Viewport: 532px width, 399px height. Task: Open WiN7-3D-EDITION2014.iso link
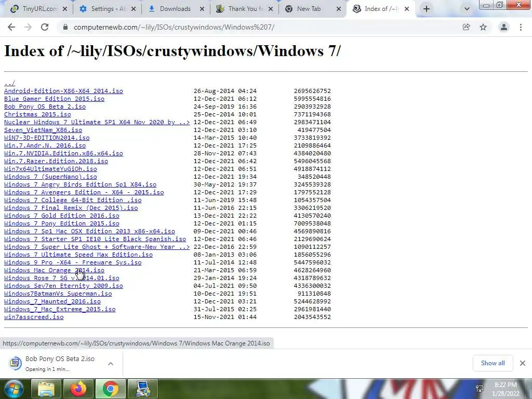pos(47,138)
